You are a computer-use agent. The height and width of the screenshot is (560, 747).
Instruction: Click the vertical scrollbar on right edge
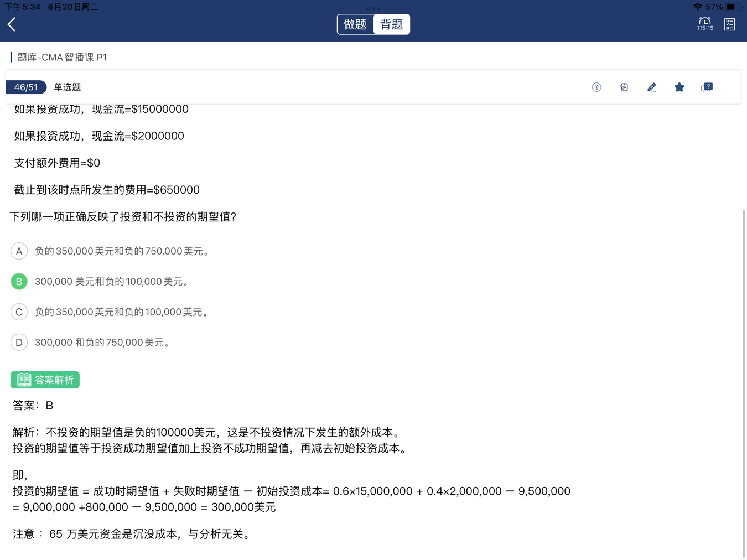click(743, 382)
